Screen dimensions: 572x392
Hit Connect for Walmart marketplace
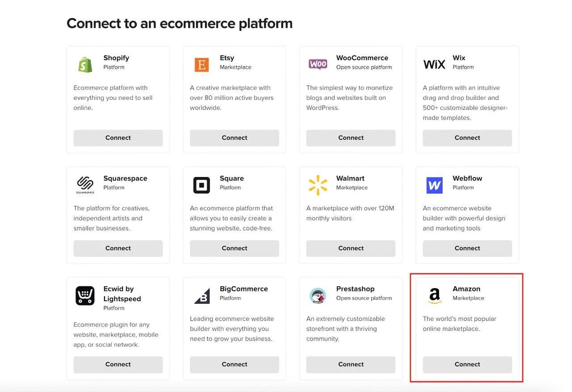(351, 248)
